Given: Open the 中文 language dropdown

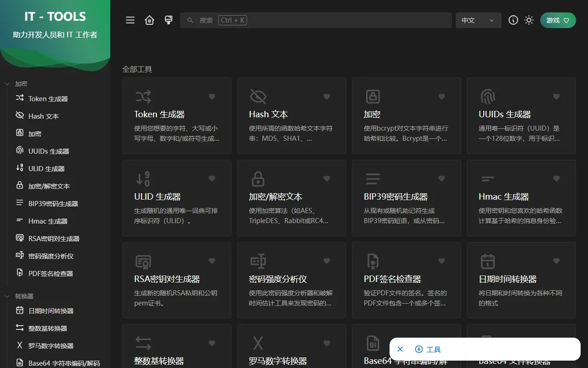Looking at the screenshot, I should (478, 20).
